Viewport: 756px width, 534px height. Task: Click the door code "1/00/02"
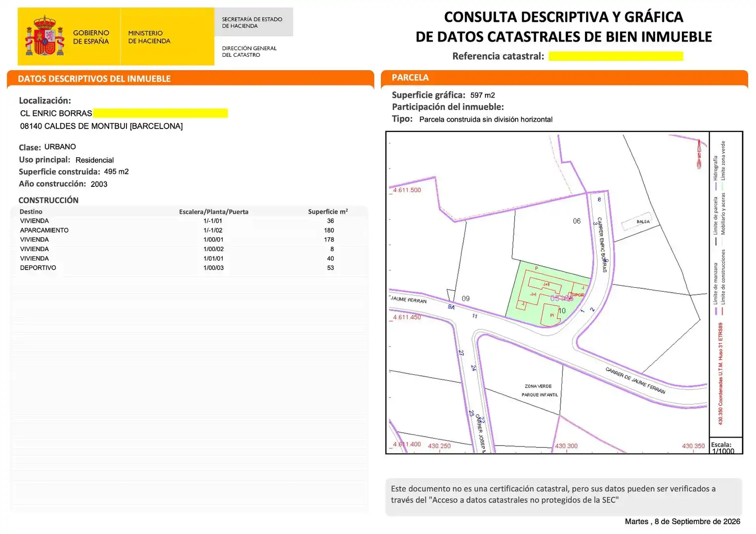pos(213,249)
